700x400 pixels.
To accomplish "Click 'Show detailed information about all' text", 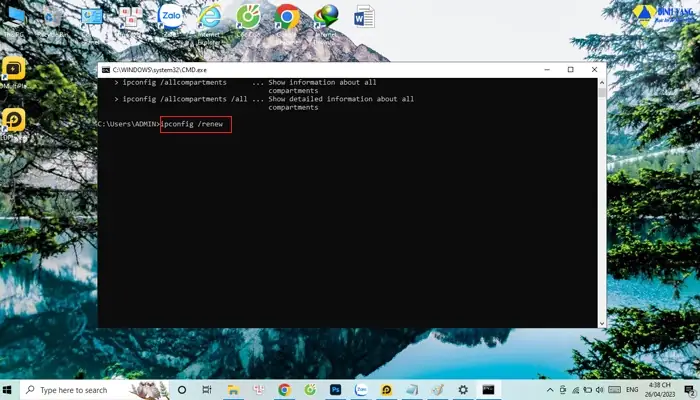I will coord(341,99).
